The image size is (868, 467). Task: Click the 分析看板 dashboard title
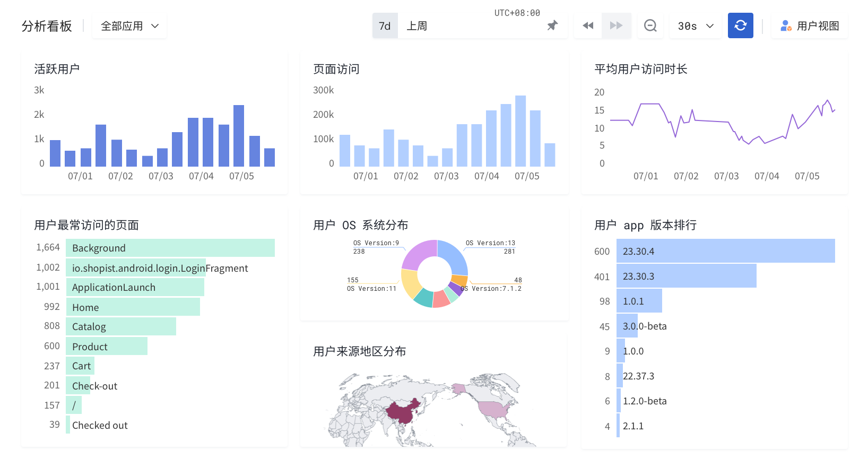point(47,26)
